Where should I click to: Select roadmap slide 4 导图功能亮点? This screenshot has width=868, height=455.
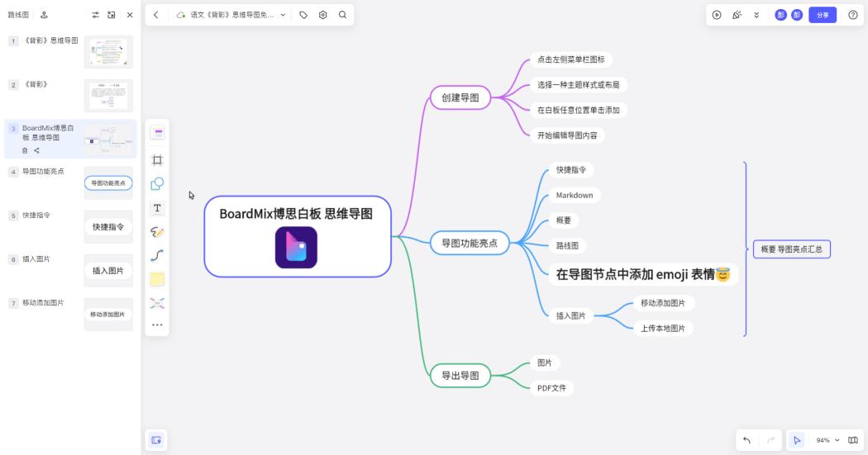point(70,183)
